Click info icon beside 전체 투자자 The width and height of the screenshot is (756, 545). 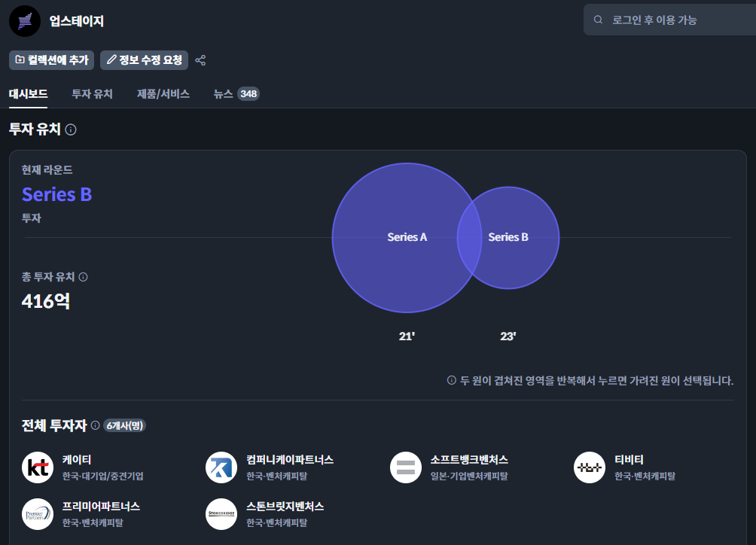96,425
